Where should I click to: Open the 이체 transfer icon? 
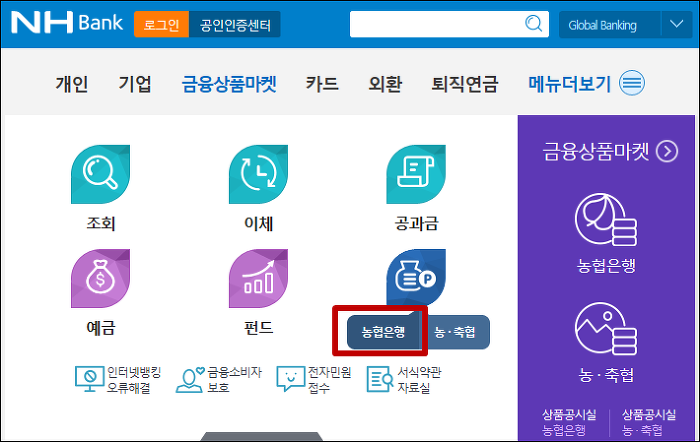click(258, 174)
